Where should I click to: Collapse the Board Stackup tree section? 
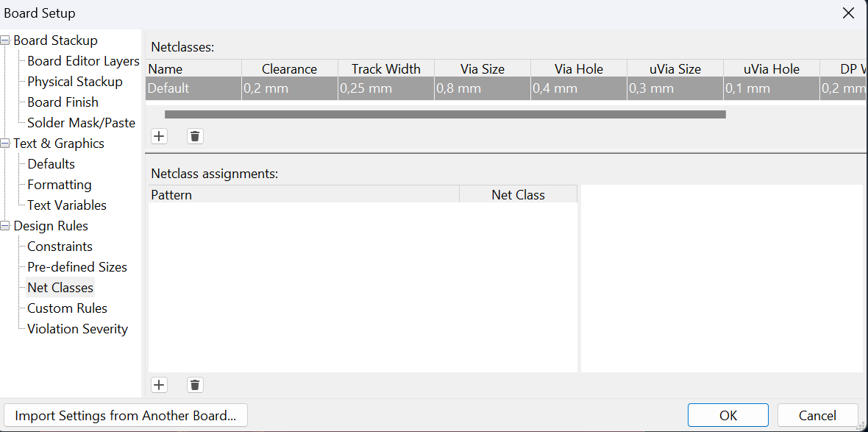[5, 40]
